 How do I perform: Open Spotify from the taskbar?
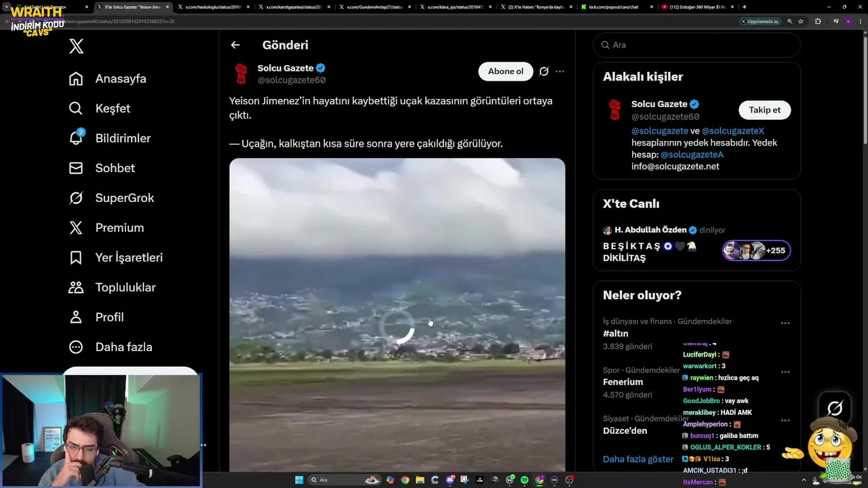(524, 480)
